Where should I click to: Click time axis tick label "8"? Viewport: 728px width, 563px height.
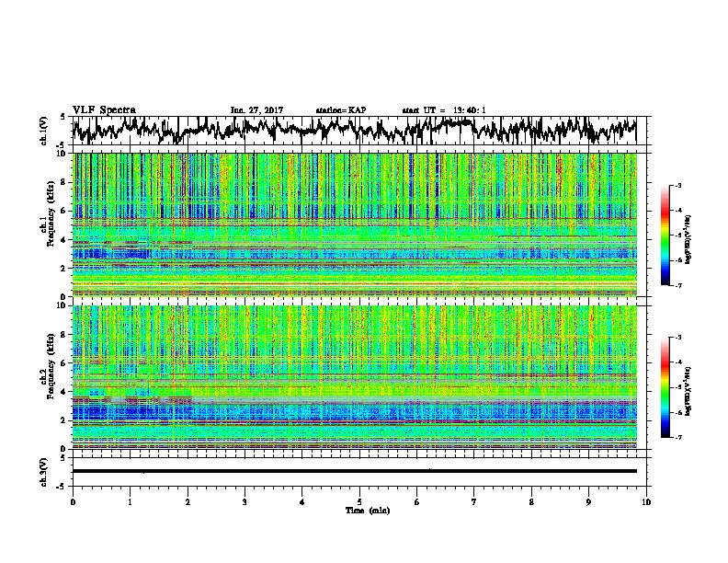[531, 502]
